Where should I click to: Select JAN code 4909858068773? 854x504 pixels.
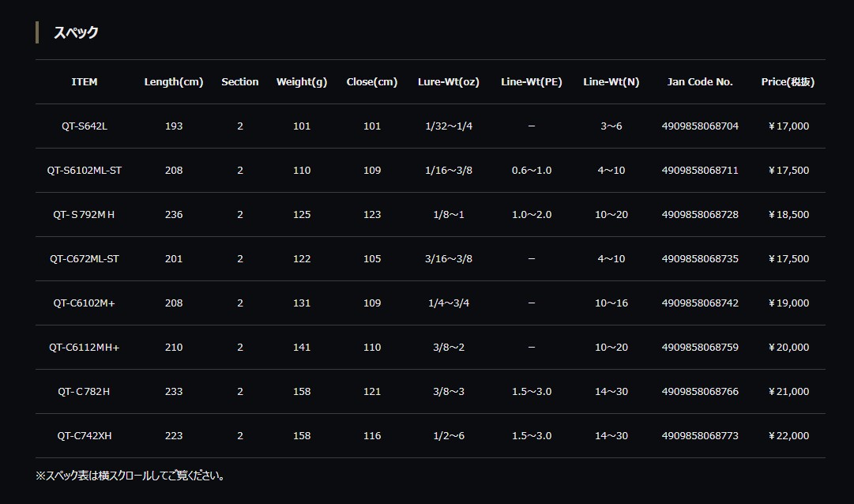(x=700, y=436)
